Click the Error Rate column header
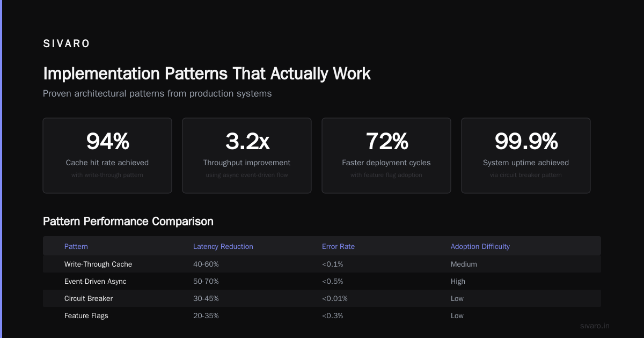644x338 pixels. (338, 246)
